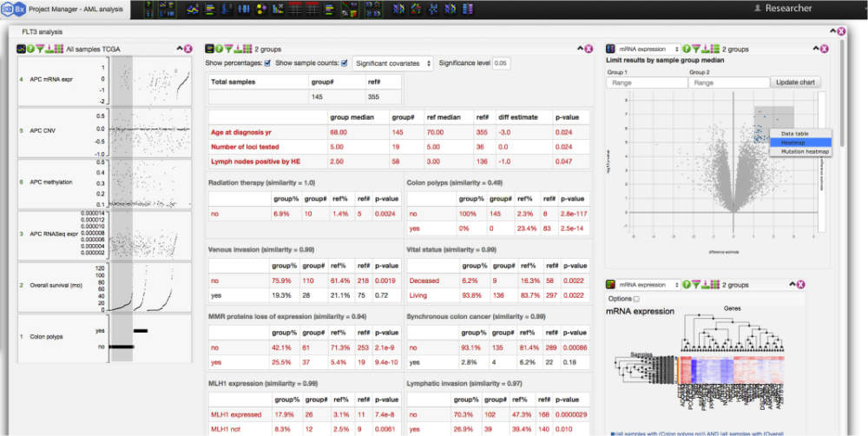868x436 pixels.
Task: Open the volcano plot mRNA expression dropdown
Action: 650,50
